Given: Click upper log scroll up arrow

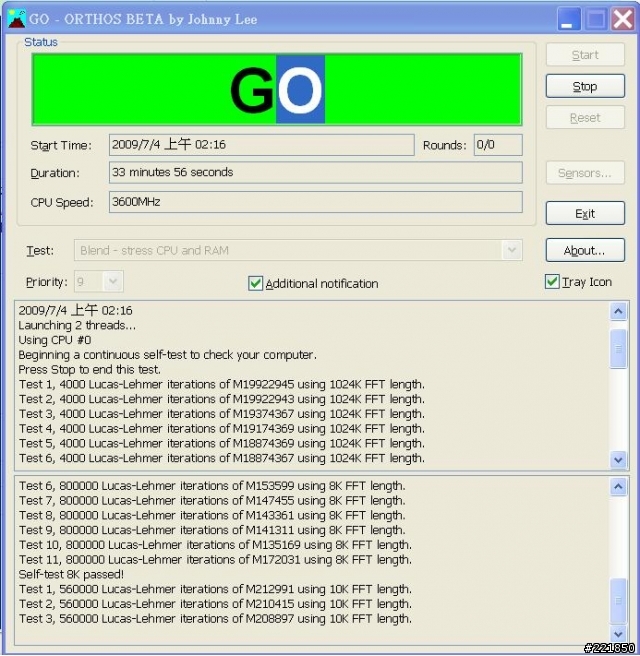Looking at the screenshot, I should [618, 311].
